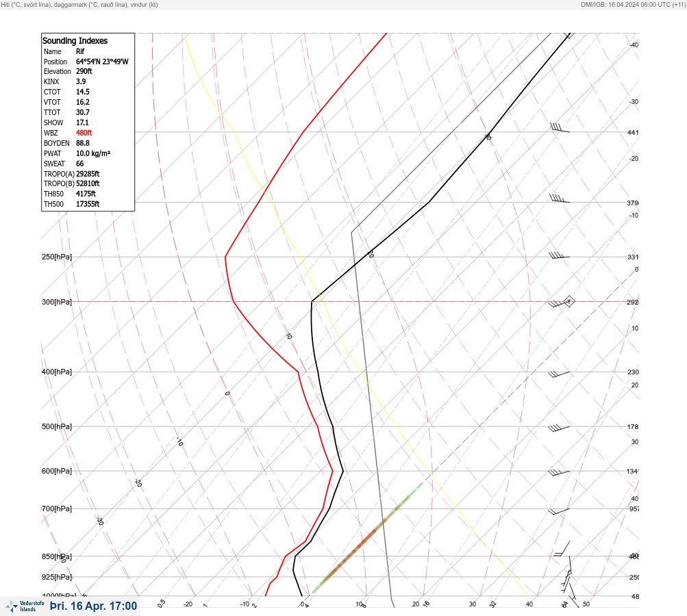Click the tropopause diamond marker at 300 hPa
The width and height of the screenshot is (687, 616).
(x=569, y=301)
